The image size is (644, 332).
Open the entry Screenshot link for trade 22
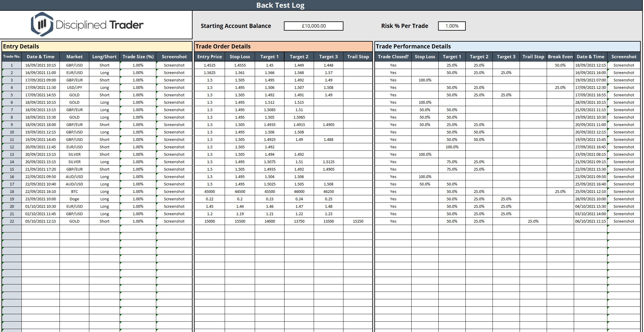174,221
